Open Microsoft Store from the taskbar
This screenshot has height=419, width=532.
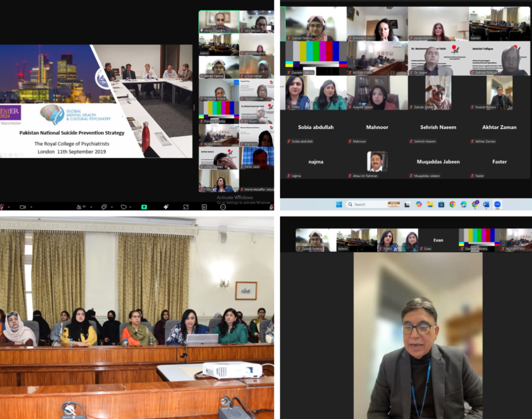pyautogui.click(x=441, y=204)
